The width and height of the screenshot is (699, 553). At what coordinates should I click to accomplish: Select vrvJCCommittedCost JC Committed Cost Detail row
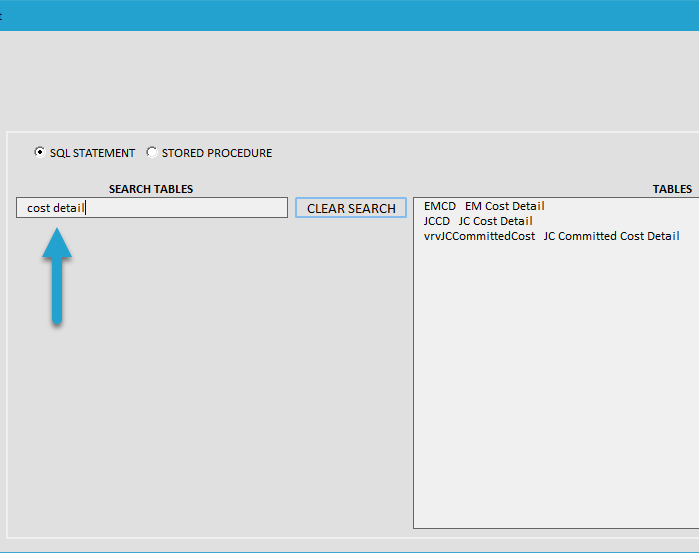tap(551, 236)
